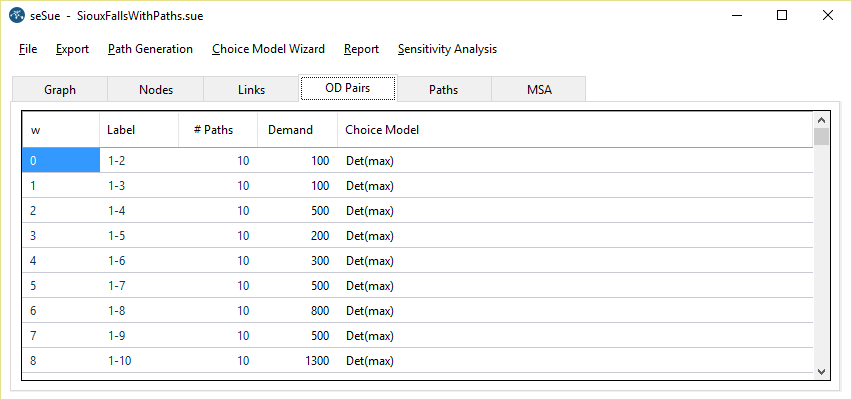This screenshot has height=400, width=852.
Task: Maximize the seSue window
Action: pyautogui.click(x=782, y=16)
